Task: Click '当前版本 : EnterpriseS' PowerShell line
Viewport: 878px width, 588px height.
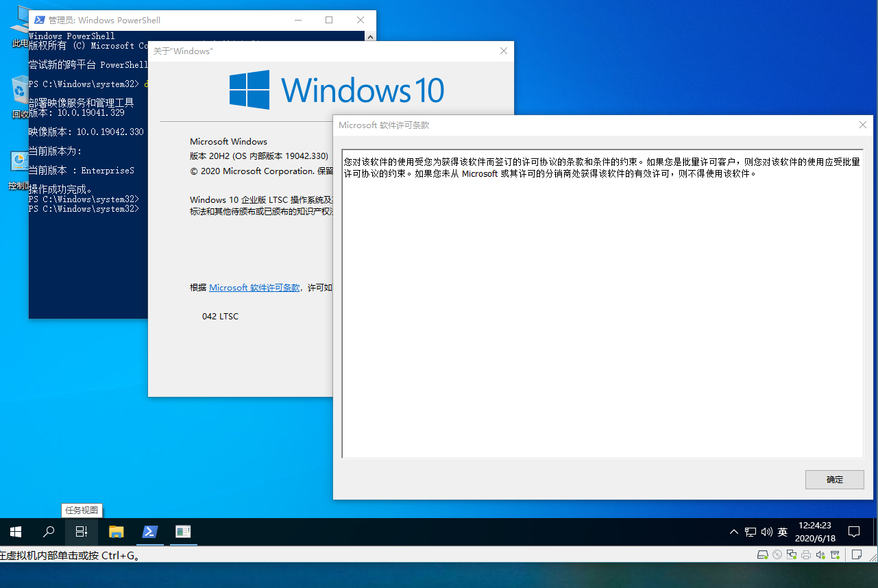Action: pos(81,170)
